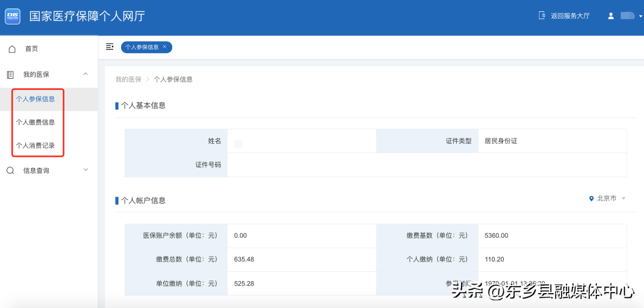Select 个人参保信息 in the sidebar

(35, 99)
